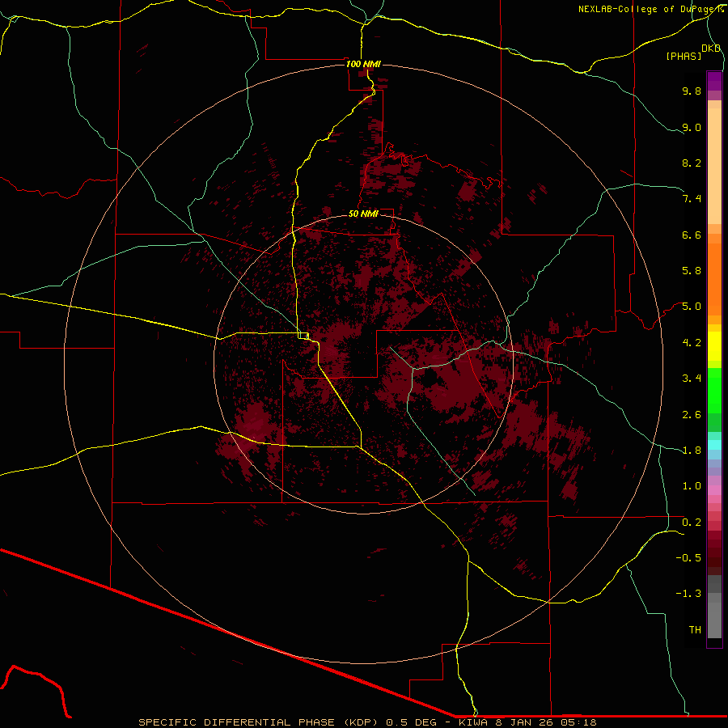Click the gray segment of the color bar

714,607
